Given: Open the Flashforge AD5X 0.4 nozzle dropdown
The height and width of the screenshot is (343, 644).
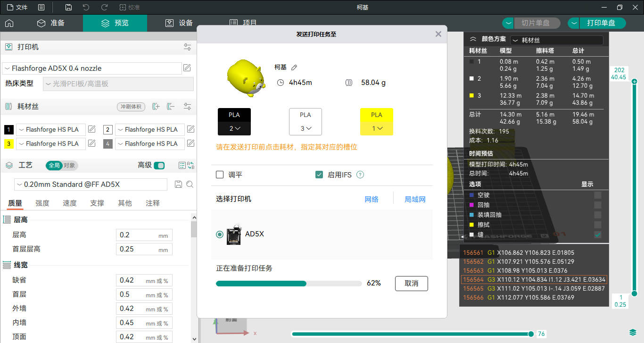Looking at the screenshot, I should tap(92, 68).
